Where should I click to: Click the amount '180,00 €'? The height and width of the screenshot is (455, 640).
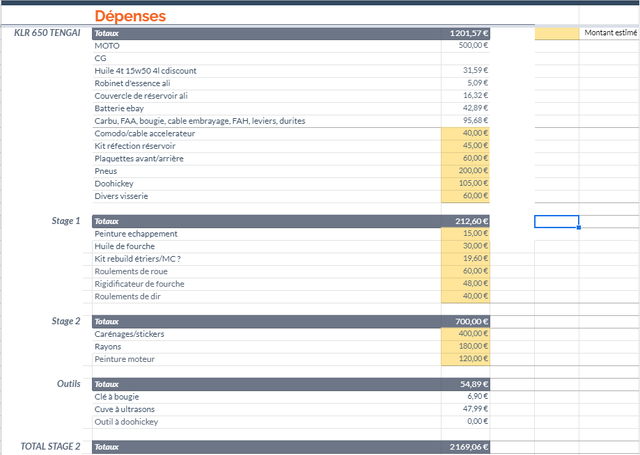(465, 346)
